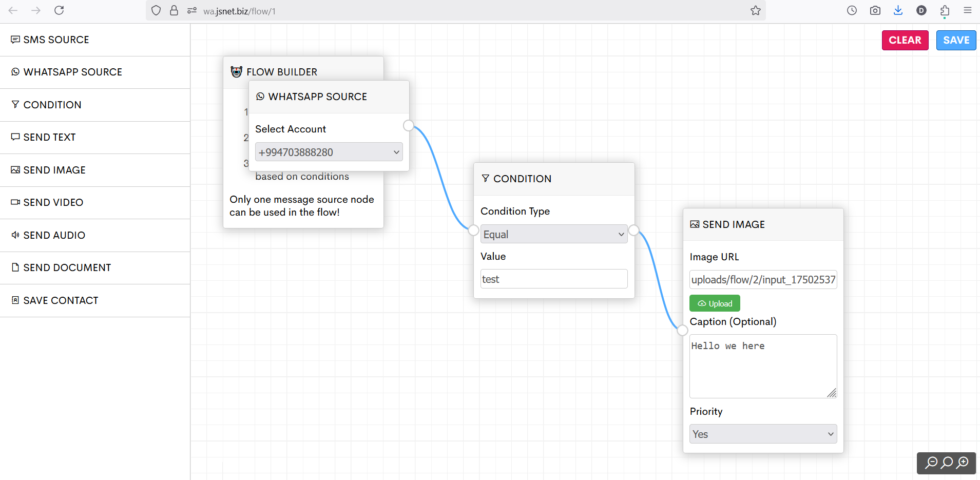Click the Image URL input field
This screenshot has height=480, width=980.
point(763,279)
